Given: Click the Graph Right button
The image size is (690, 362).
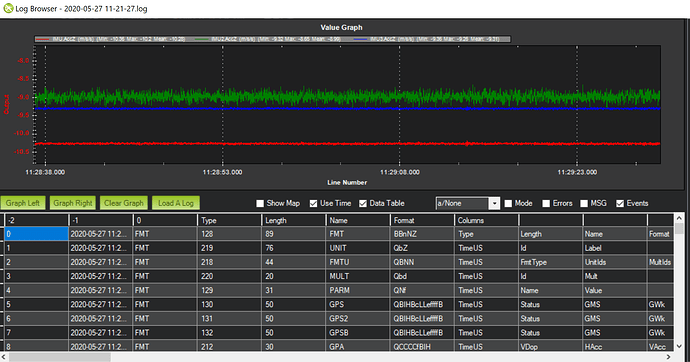Looking at the screenshot, I should tap(73, 203).
